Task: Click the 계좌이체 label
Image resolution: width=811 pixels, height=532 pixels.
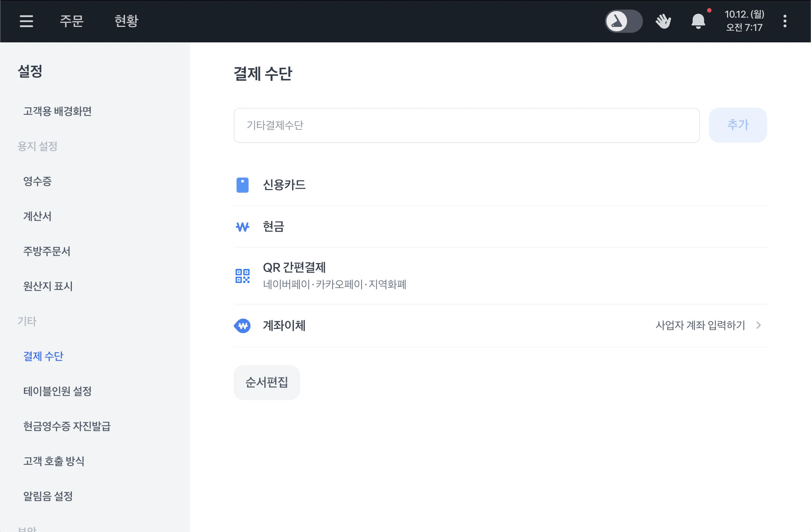Action: click(284, 326)
